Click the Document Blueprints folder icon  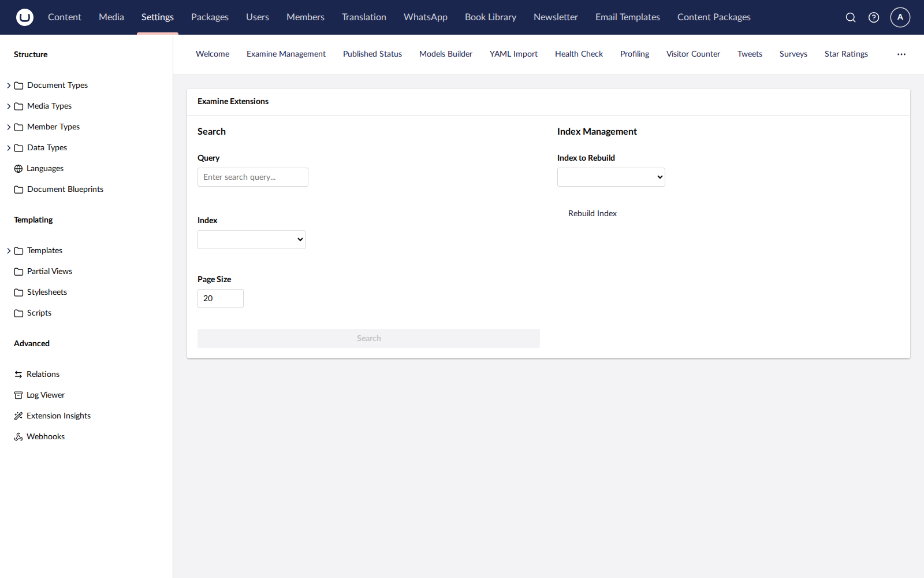(x=18, y=190)
